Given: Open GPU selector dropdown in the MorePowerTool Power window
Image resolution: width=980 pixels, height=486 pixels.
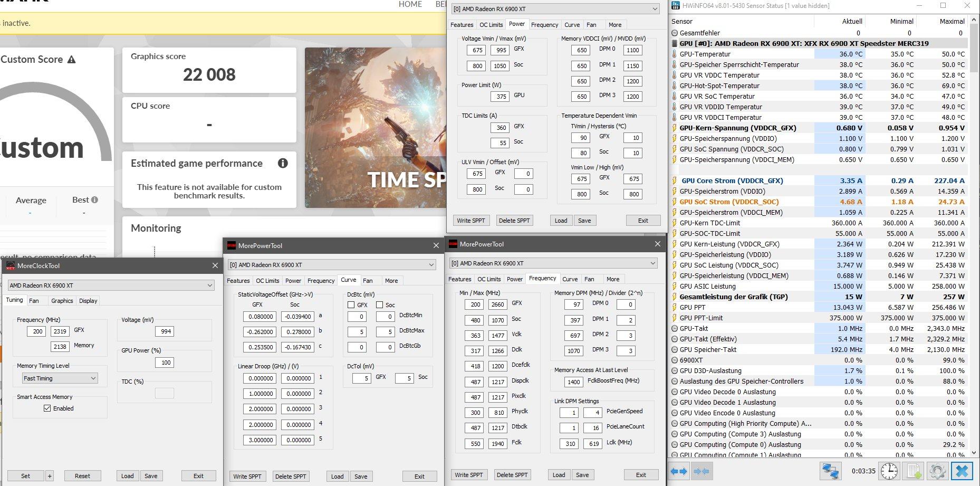Looking at the screenshot, I should click(556, 9).
